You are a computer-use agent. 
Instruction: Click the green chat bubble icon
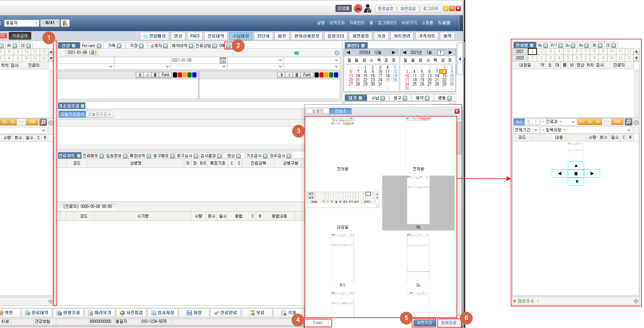296,53
